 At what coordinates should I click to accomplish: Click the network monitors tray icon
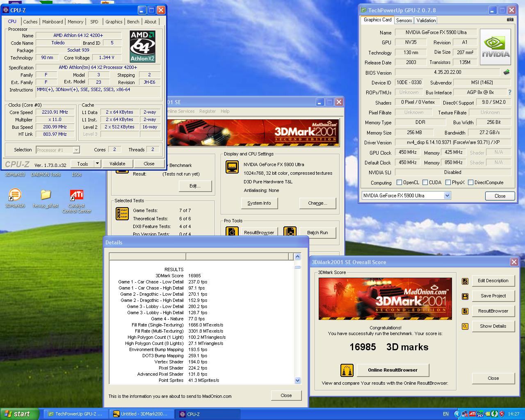[x=465, y=414]
